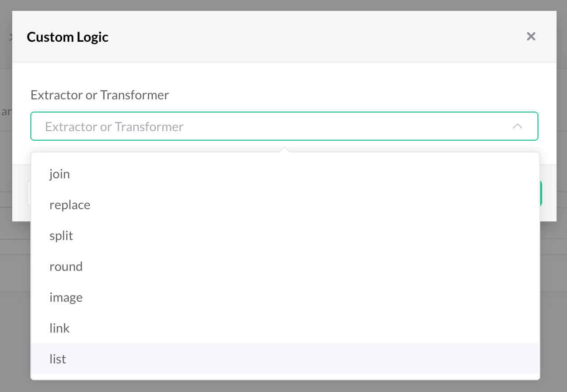This screenshot has width=567, height=392.
Task: Pick "link" from the dropdown options
Action: pyautogui.click(x=59, y=328)
